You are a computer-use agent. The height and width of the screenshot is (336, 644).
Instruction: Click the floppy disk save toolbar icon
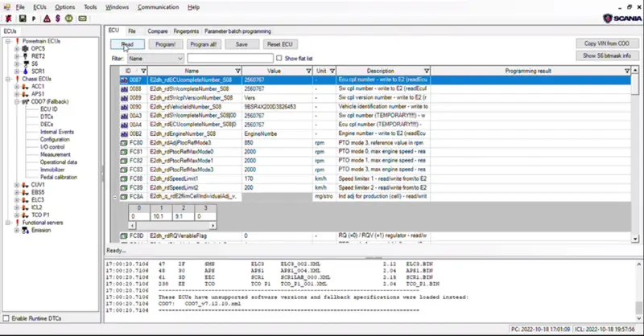[x=23, y=18]
